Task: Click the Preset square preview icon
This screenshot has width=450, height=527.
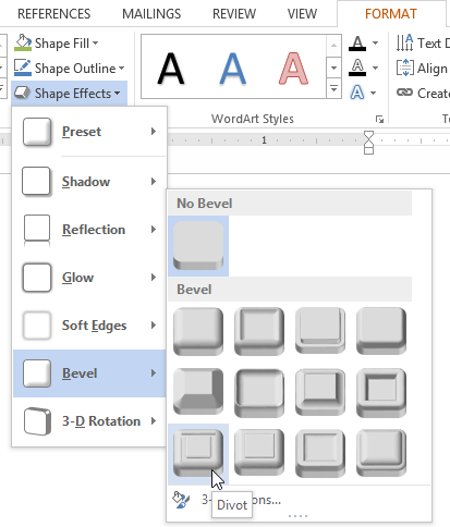Action: (x=37, y=131)
